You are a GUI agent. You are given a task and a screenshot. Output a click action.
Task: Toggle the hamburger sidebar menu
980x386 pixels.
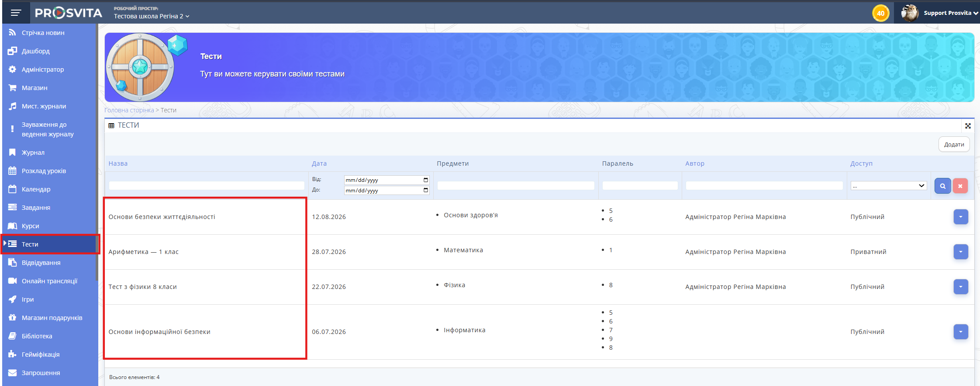[16, 13]
